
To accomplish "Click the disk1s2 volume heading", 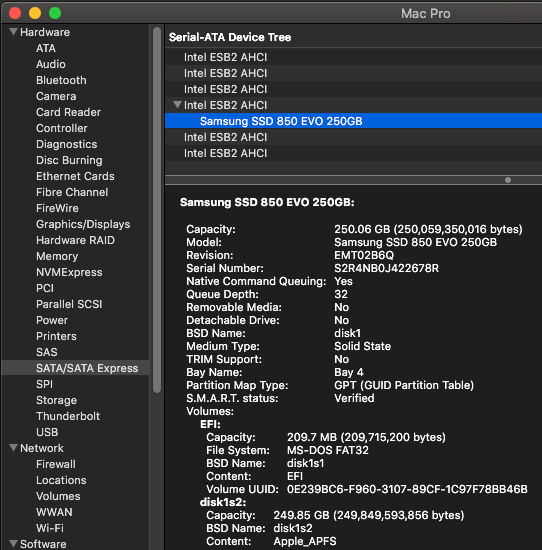I will [223, 502].
